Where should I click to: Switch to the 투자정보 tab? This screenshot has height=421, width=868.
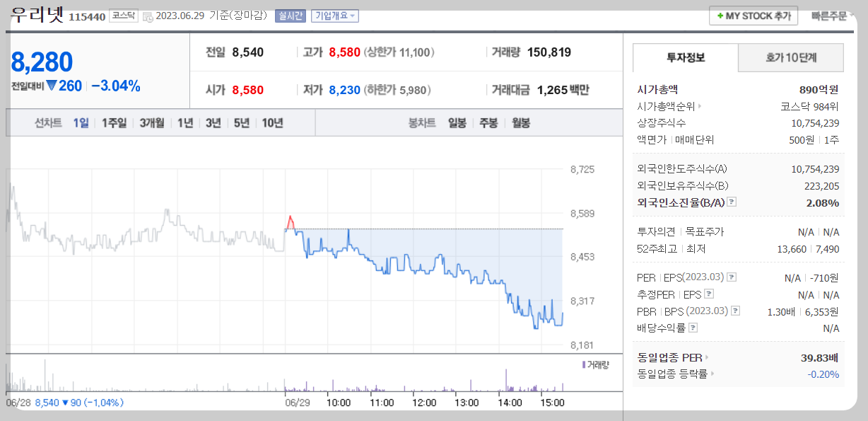click(x=685, y=57)
